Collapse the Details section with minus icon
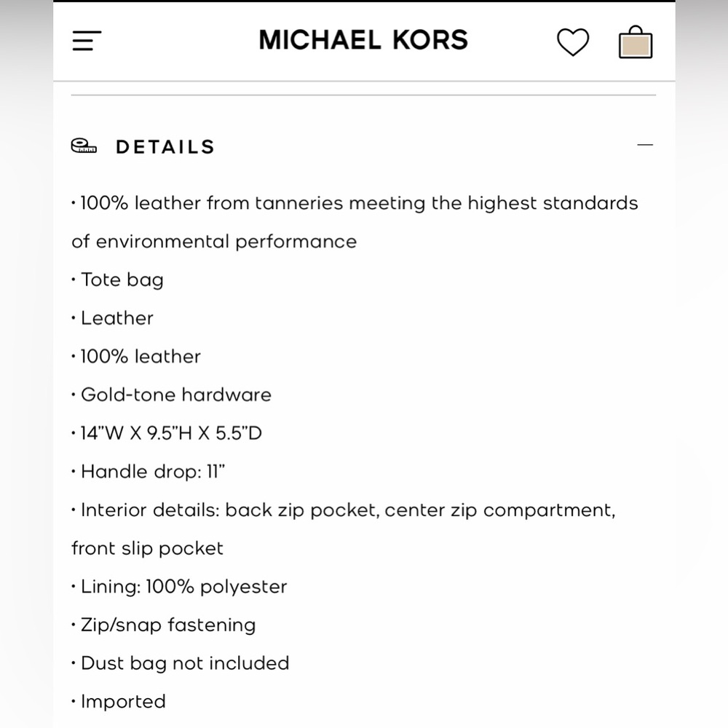Viewport: 728px width, 728px height. pyautogui.click(x=645, y=145)
